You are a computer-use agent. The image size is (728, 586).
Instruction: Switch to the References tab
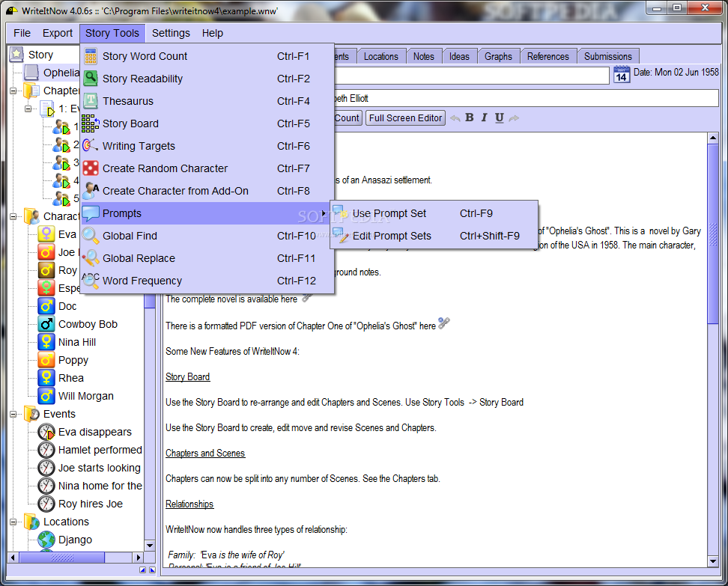pos(547,56)
